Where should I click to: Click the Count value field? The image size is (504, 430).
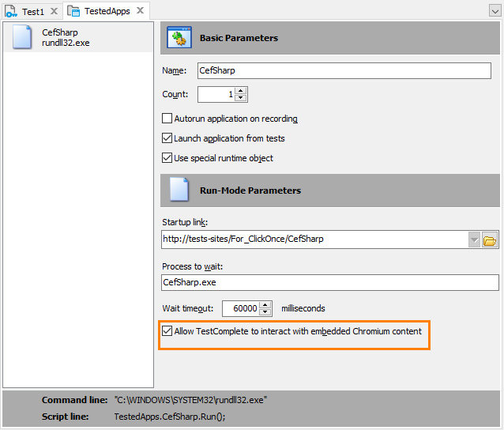pyautogui.click(x=216, y=95)
